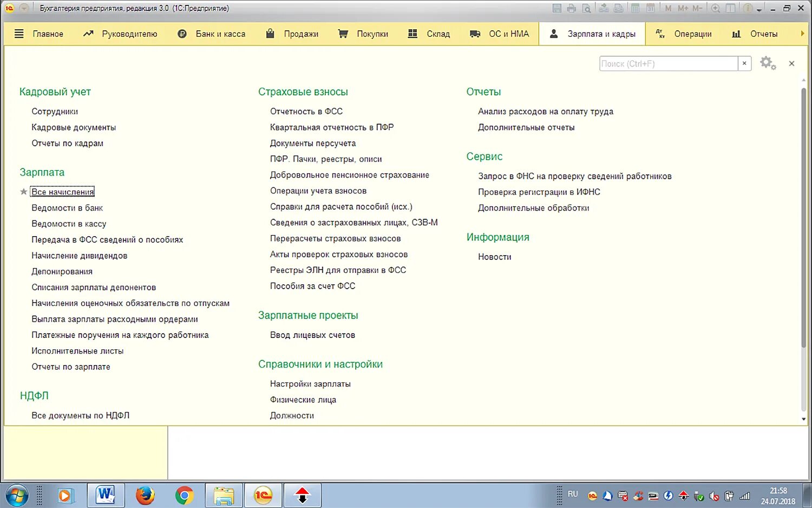Click the M memory button in title bar
This screenshot has height=508, width=812.
pyautogui.click(x=669, y=8)
